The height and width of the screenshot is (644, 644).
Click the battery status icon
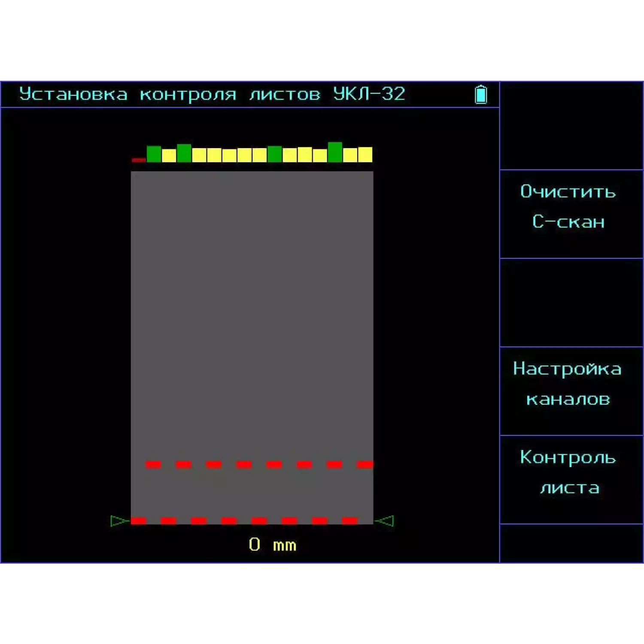coord(481,94)
